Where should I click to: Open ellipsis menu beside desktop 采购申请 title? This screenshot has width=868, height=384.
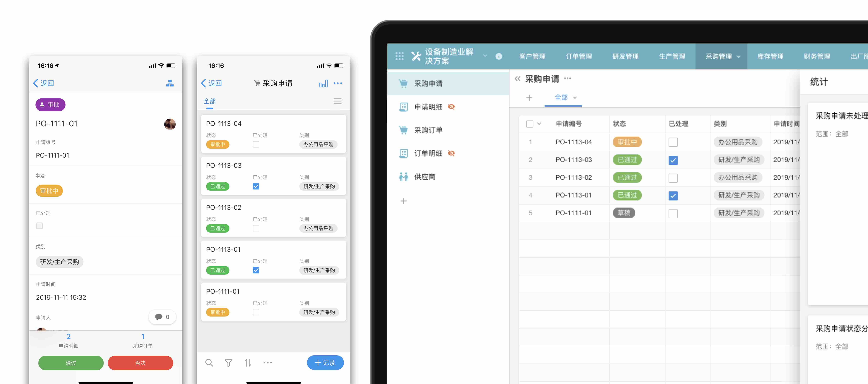pyautogui.click(x=567, y=78)
